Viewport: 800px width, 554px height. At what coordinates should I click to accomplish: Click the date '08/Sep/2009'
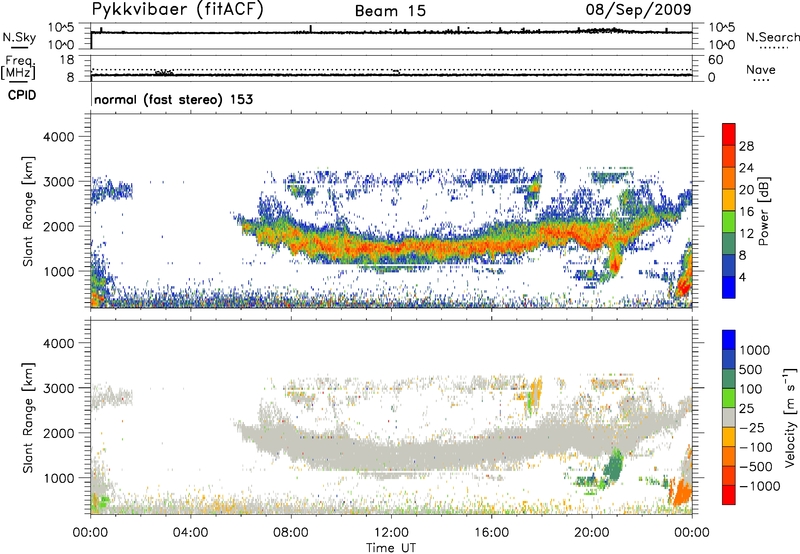[x=638, y=10]
